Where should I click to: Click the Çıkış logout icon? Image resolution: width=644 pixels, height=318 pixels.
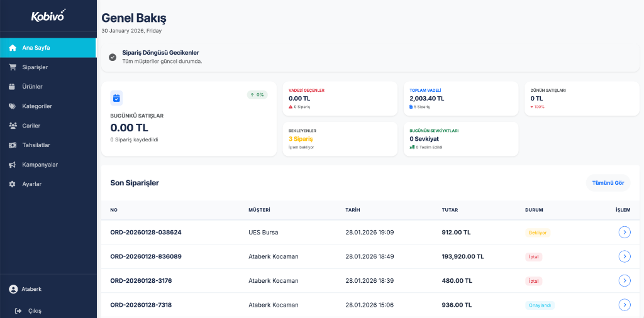click(18, 310)
